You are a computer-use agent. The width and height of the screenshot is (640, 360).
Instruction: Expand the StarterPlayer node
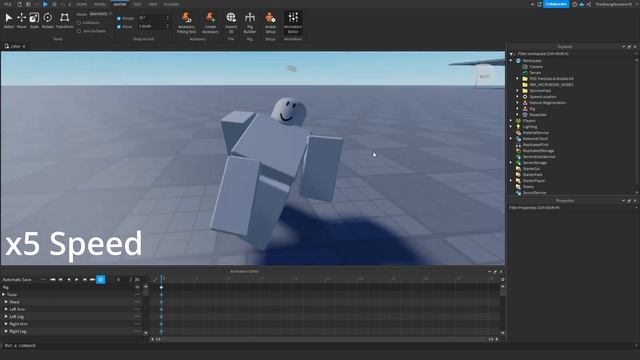pyautogui.click(x=511, y=180)
